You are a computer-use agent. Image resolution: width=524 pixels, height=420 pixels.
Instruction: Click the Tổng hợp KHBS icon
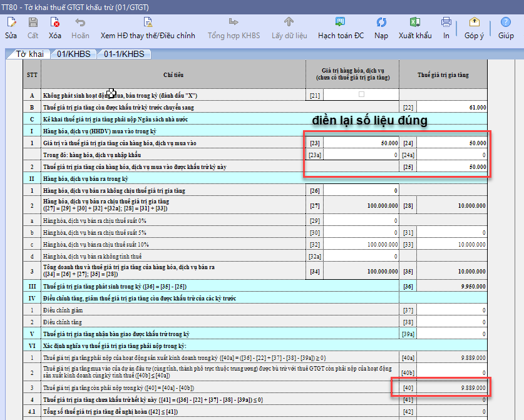pyautogui.click(x=234, y=22)
